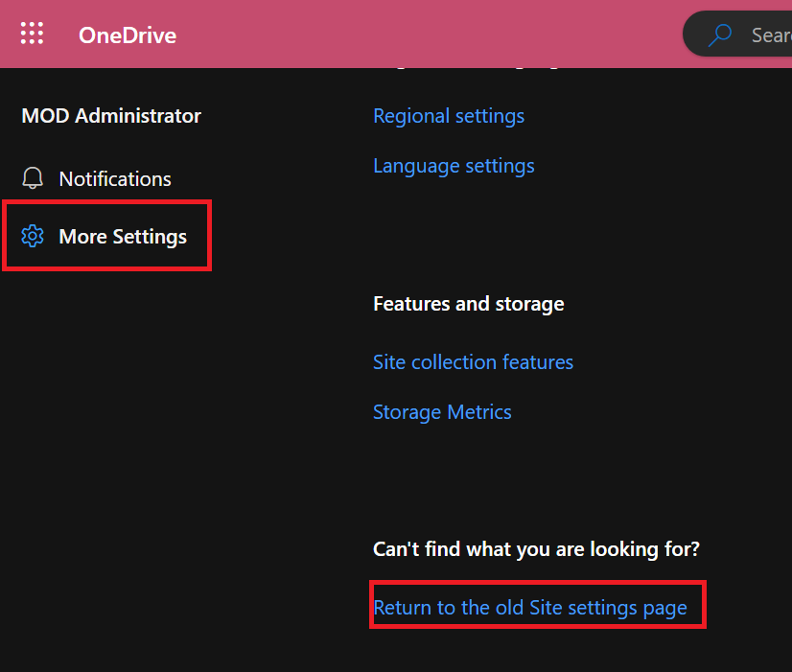Go to OneDrive home via header title
The width and height of the screenshot is (792, 672).
pos(128,35)
